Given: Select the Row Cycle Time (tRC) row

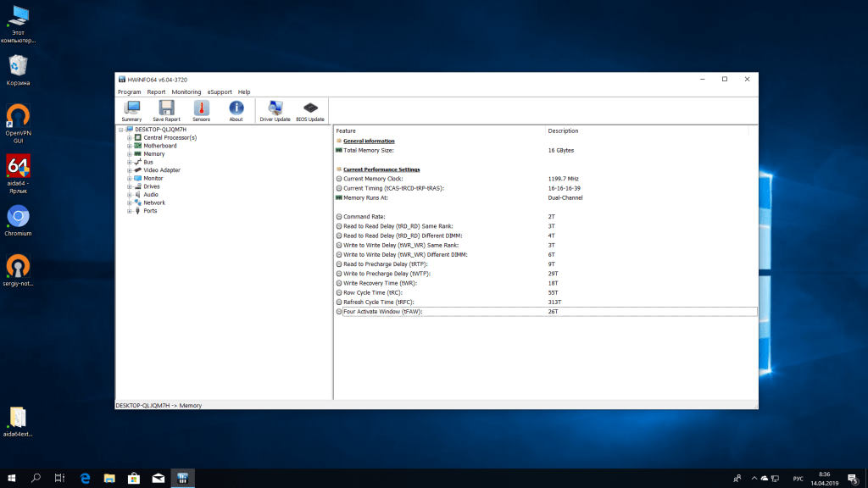Looking at the screenshot, I should pos(545,292).
